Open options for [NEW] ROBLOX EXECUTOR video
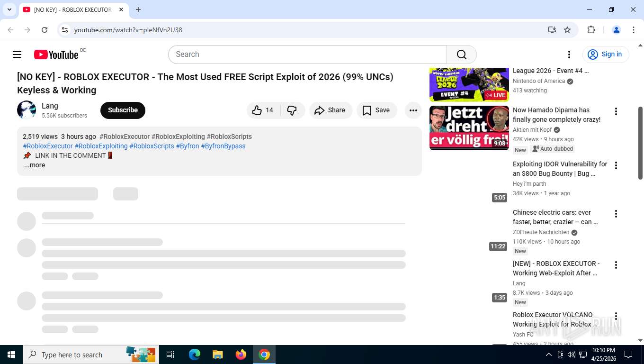The height and width of the screenshot is (364, 644). (x=616, y=265)
